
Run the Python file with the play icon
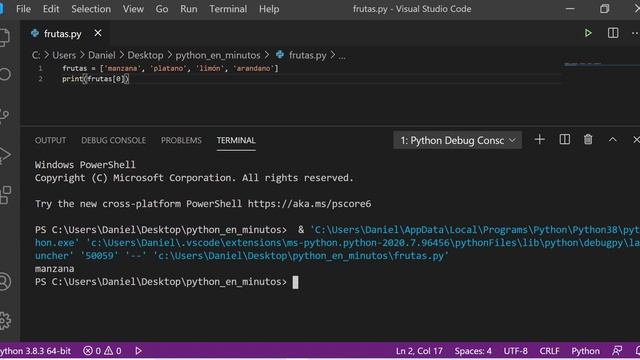pyautogui.click(x=588, y=33)
